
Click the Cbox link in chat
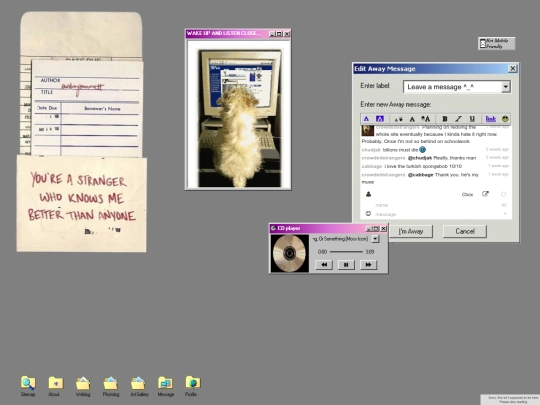467,195
